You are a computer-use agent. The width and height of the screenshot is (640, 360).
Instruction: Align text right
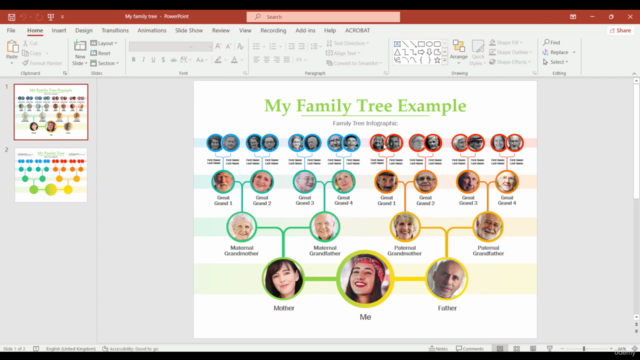(x=277, y=60)
